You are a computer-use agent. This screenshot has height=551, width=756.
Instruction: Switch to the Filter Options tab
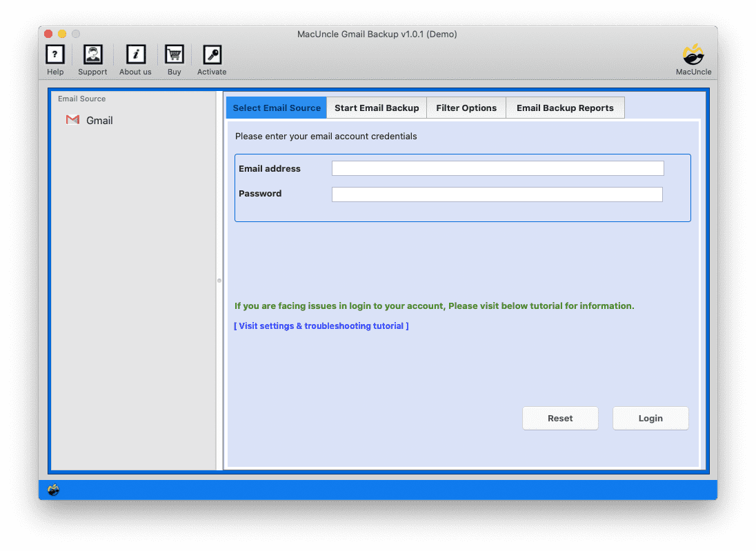pos(466,108)
